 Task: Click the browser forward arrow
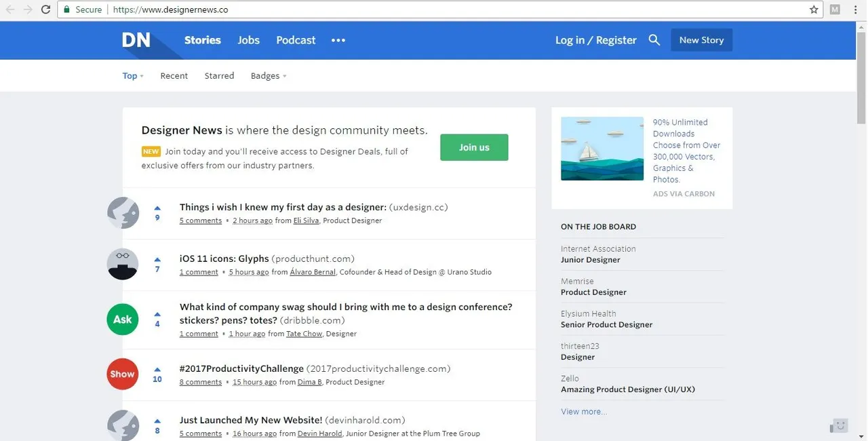click(28, 9)
